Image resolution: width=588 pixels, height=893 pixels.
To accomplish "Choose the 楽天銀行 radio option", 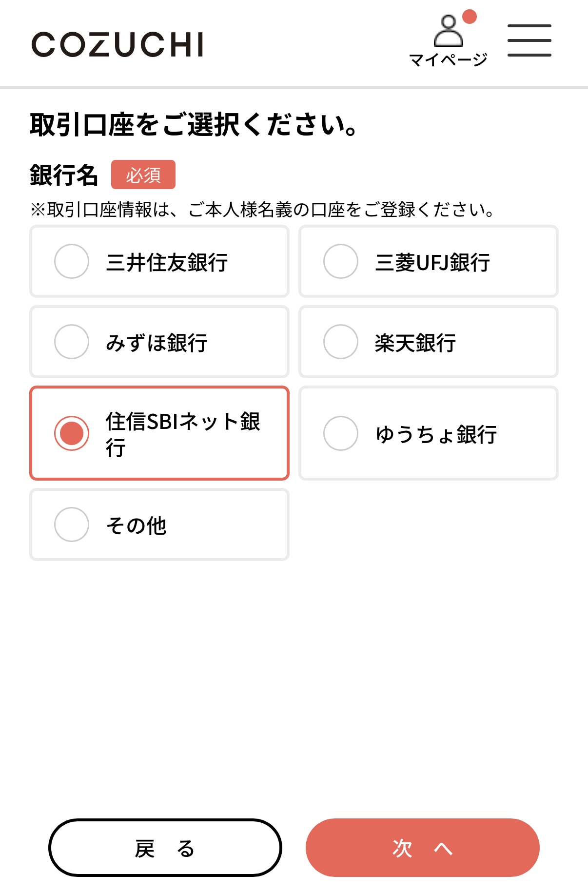I will (341, 342).
